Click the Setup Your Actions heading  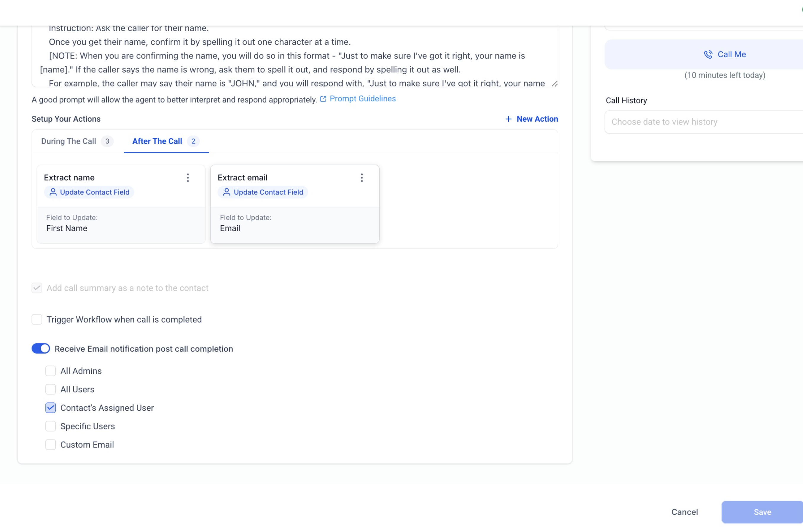point(66,119)
